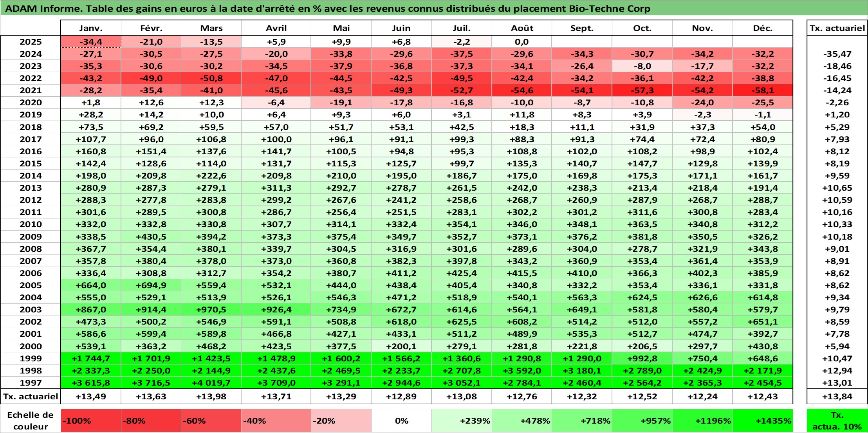Viewport: 868px width, 433px height.
Task: Select the Tx. actua. 10% green box
Action: 837,421
